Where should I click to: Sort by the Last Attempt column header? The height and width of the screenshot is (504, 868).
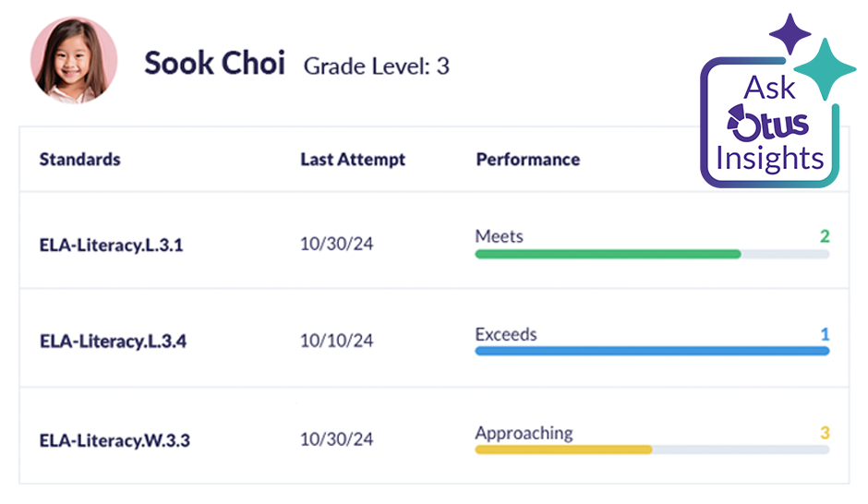click(353, 159)
